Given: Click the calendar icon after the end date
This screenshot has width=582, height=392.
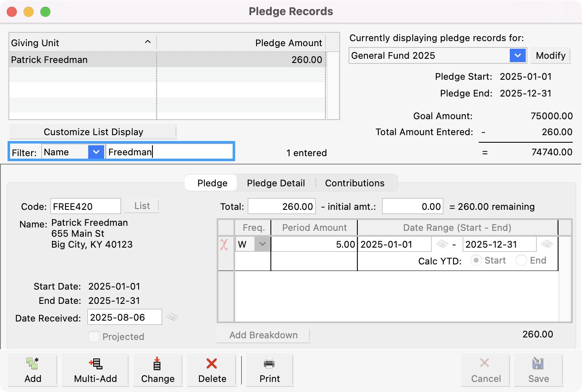Looking at the screenshot, I should coord(546,244).
